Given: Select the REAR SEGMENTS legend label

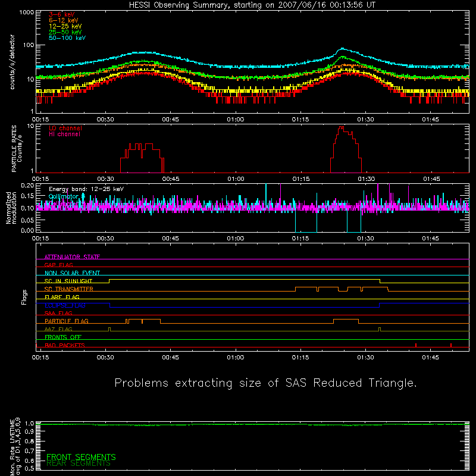Looking at the screenshot, I should point(79,464).
